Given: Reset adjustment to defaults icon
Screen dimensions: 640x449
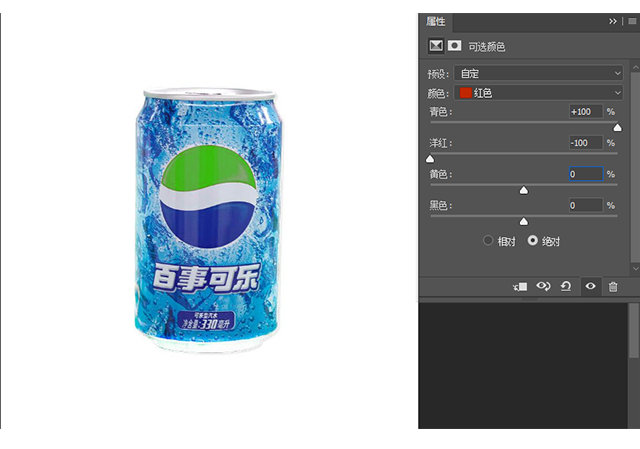Looking at the screenshot, I should coord(566,287).
